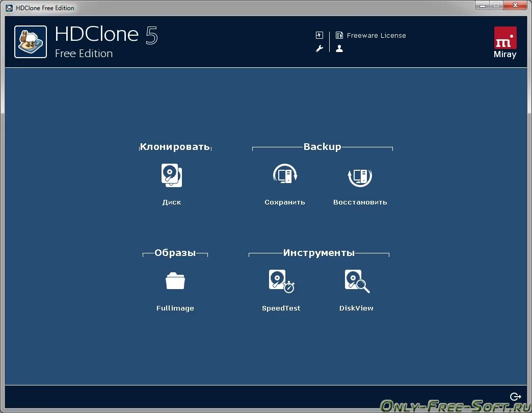Click the wrench settings icon in header
Viewport: 532px width, 413px height.
pos(320,48)
